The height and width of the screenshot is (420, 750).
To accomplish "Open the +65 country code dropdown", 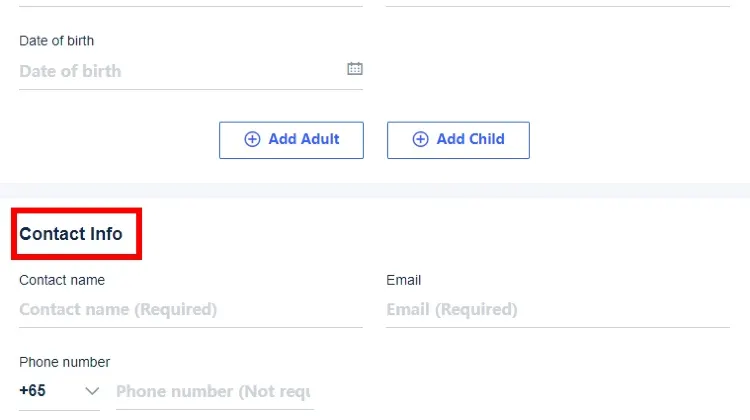I will [59, 391].
